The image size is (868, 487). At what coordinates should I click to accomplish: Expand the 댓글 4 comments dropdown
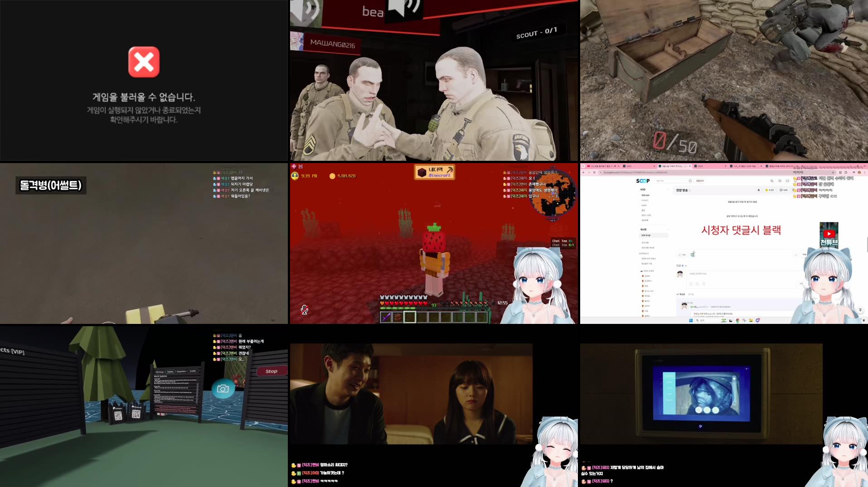[681, 265]
